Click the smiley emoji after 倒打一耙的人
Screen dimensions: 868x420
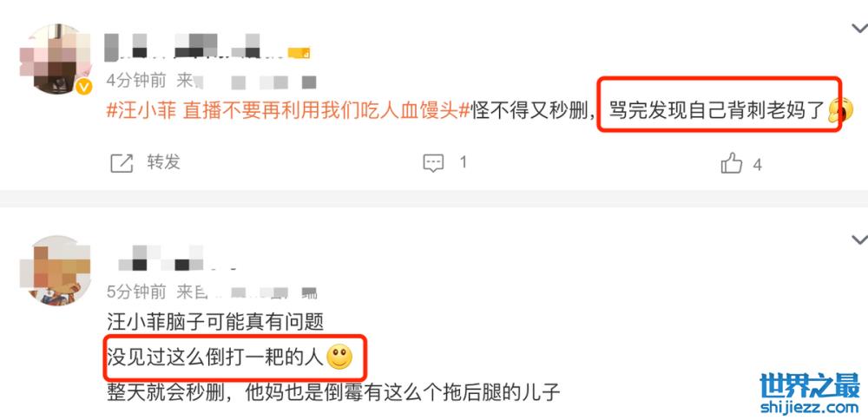coord(339,358)
